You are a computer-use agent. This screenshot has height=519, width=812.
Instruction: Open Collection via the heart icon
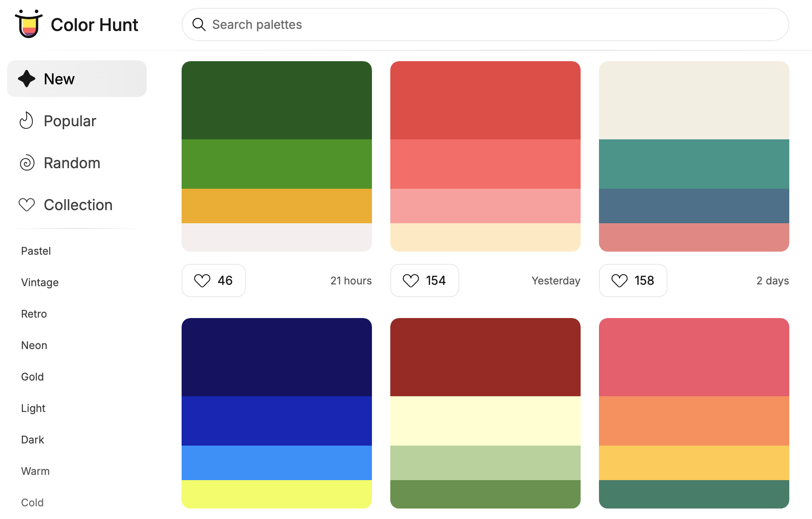pos(26,204)
